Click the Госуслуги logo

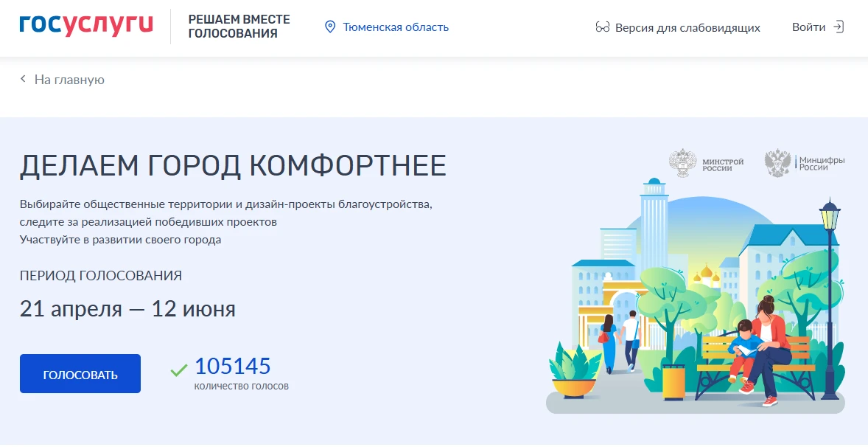pos(86,26)
